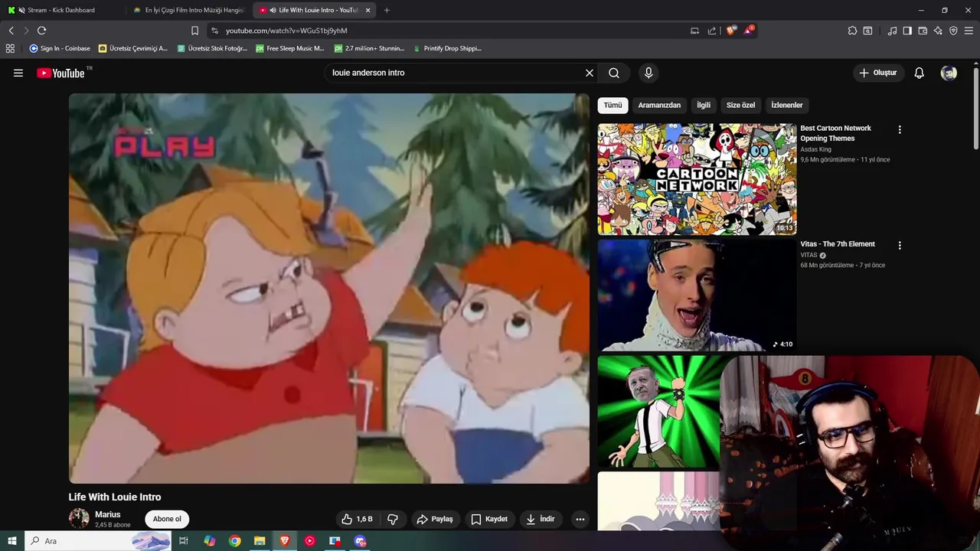Open more options for Vitas video

tap(900, 246)
